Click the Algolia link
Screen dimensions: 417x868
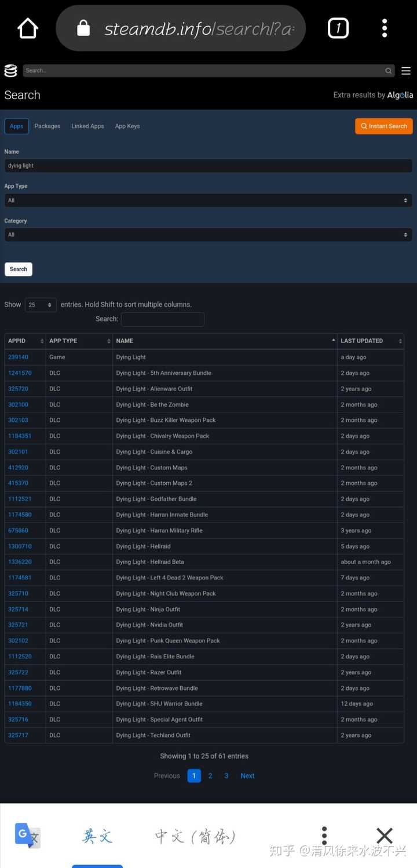[x=400, y=95]
